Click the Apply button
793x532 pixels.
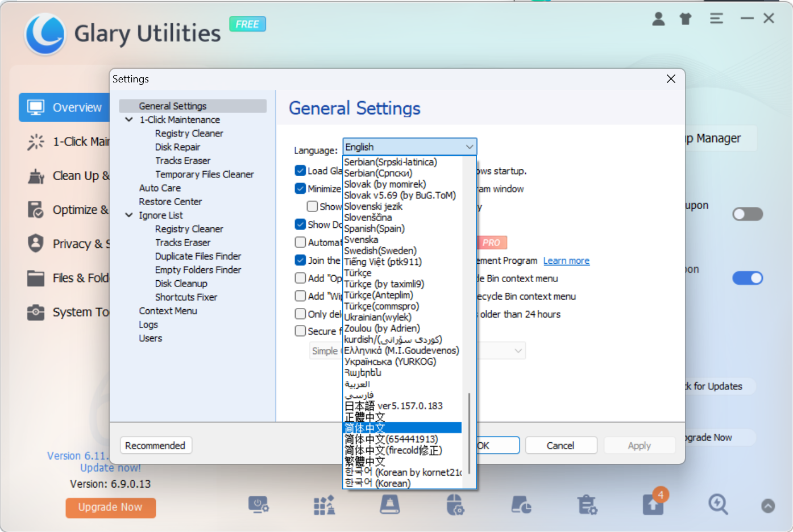(x=640, y=446)
